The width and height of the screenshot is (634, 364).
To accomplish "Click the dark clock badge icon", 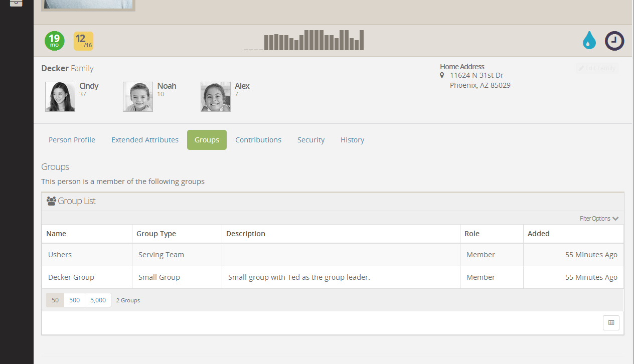I will tap(614, 41).
